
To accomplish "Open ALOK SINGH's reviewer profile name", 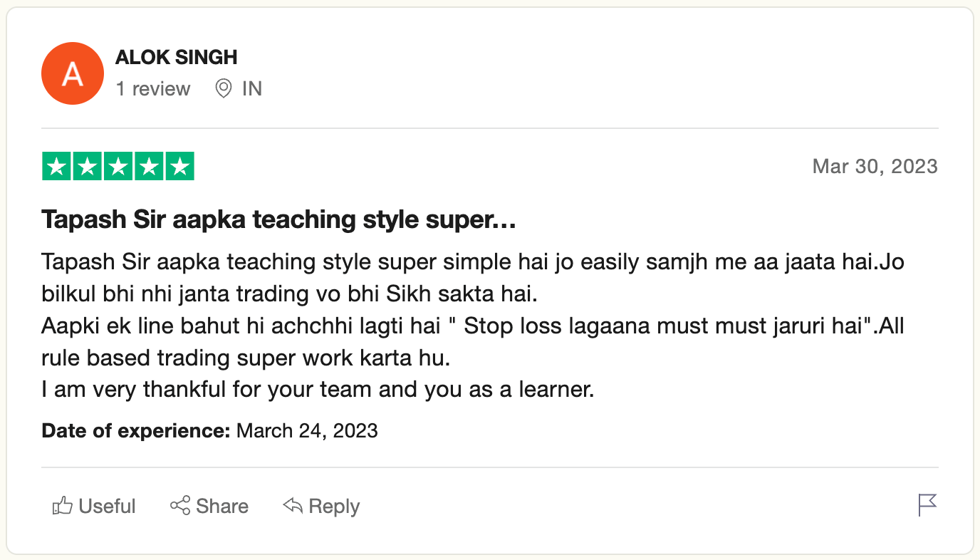I will click(x=176, y=58).
